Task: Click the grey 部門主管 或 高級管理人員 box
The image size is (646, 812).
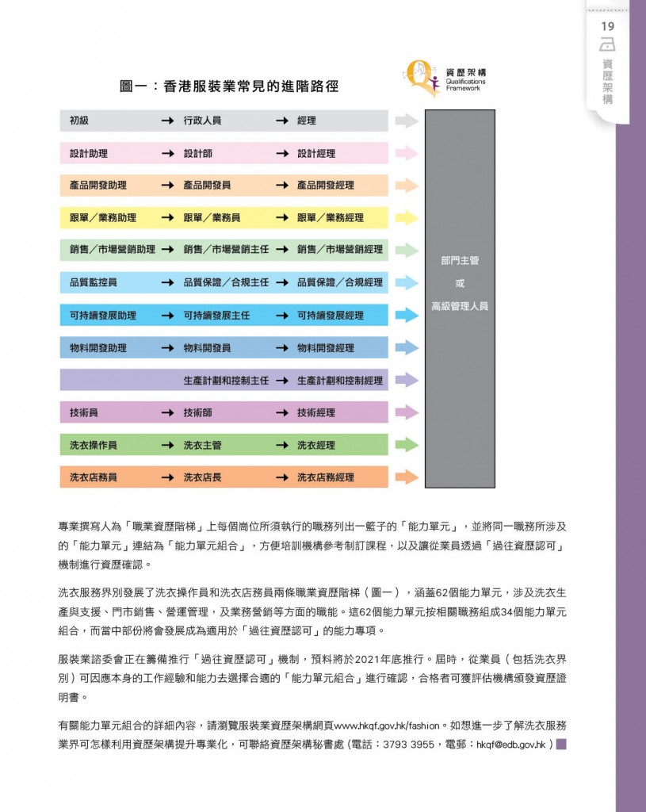Action: (x=460, y=298)
